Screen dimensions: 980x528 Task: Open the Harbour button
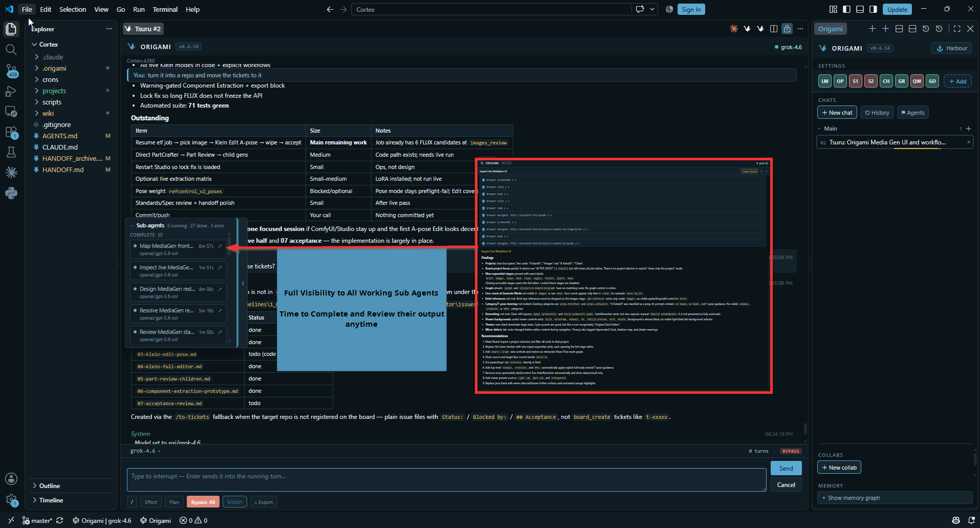click(951, 48)
